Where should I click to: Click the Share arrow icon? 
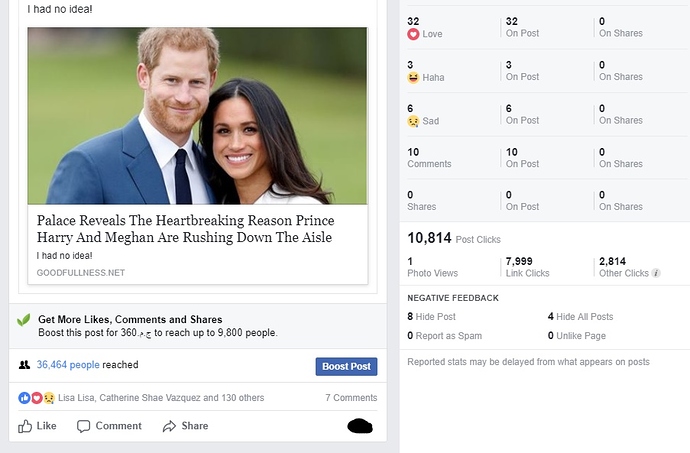[169, 426]
